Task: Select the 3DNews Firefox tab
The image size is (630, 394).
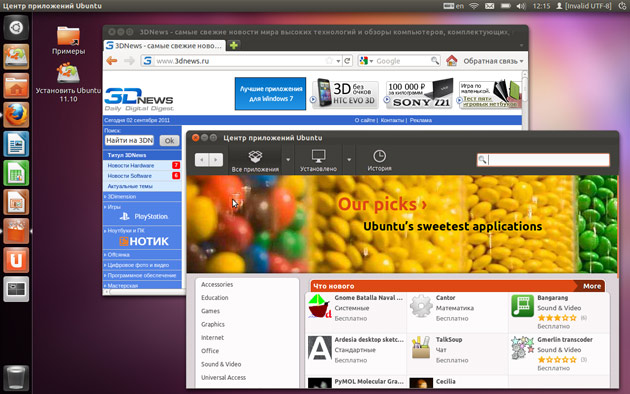Action: [164, 45]
